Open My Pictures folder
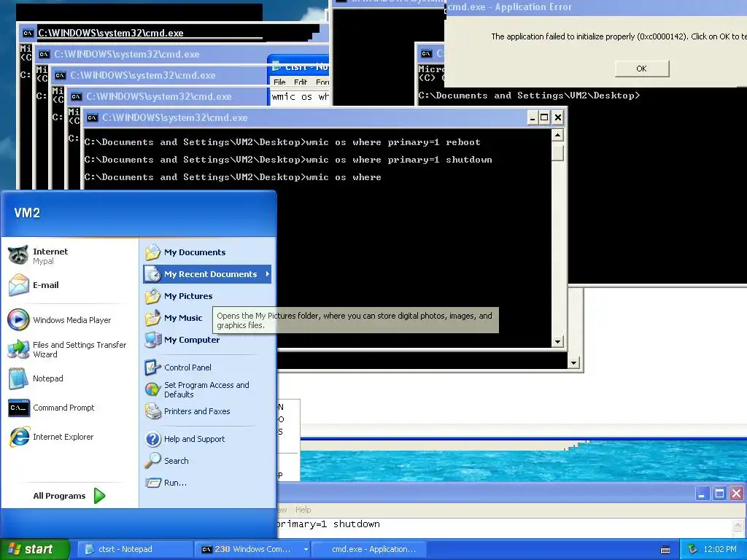Image resolution: width=747 pixels, height=560 pixels. pos(206,296)
